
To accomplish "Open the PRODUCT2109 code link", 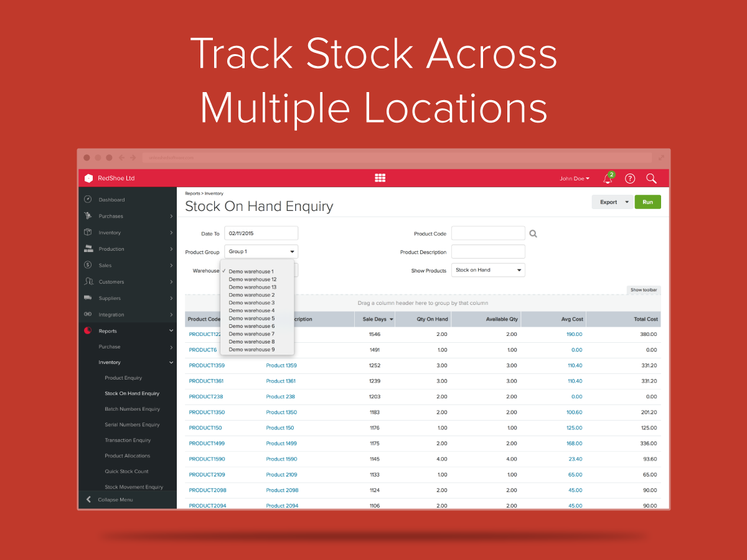I will click(x=207, y=474).
